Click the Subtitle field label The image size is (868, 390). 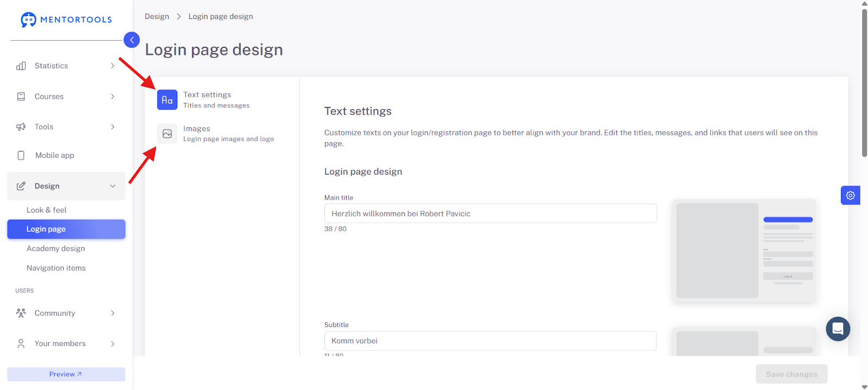tap(336, 325)
